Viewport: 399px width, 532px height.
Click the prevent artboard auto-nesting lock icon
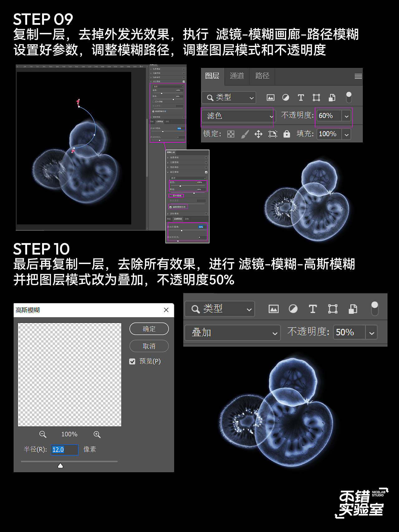273,134
